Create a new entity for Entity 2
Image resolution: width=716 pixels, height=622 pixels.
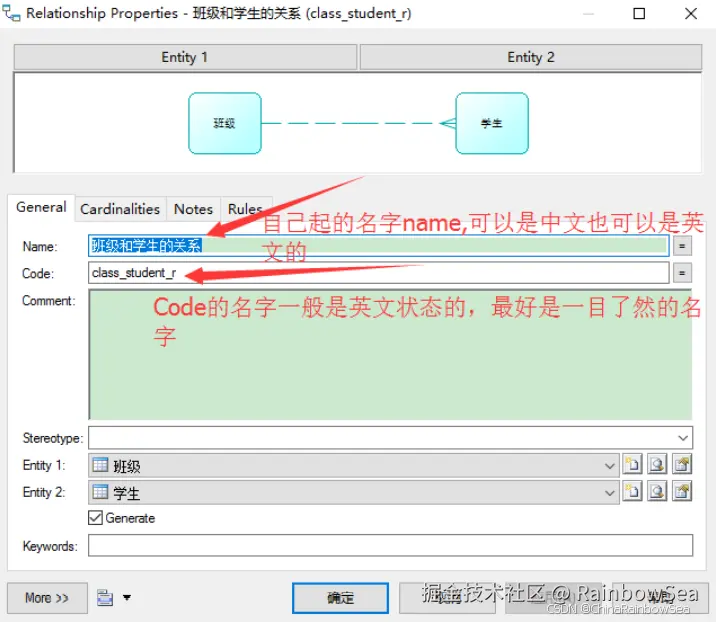pos(632,491)
